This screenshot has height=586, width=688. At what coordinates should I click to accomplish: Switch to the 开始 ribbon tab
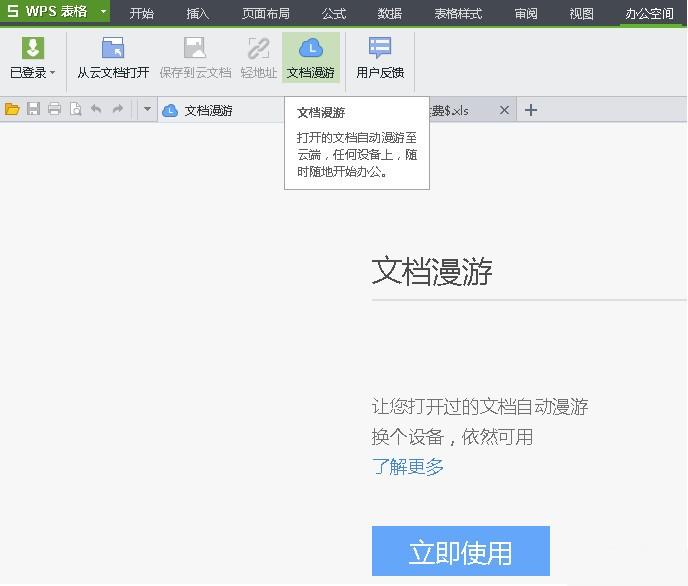coord(142,13)
